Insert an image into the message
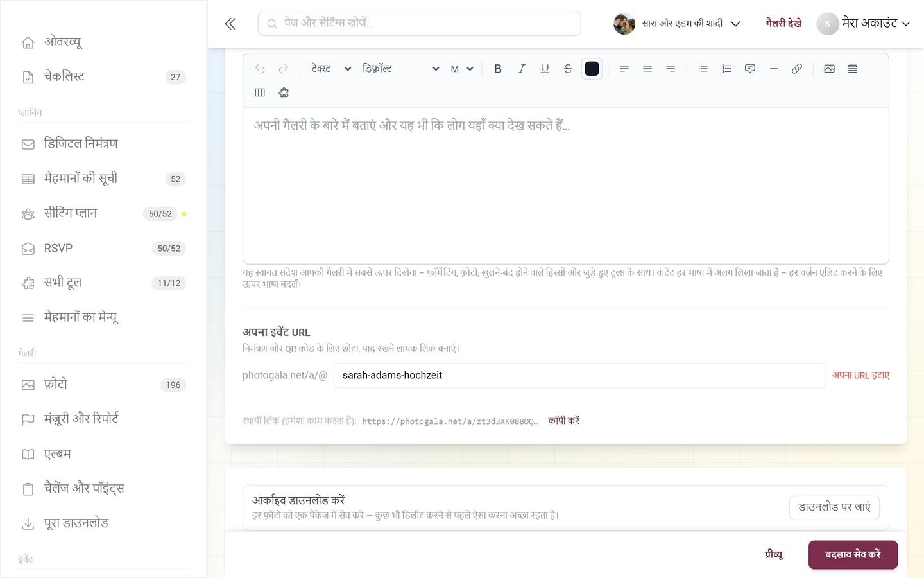The width and height of the screenshot is (924, 578). 830,69
